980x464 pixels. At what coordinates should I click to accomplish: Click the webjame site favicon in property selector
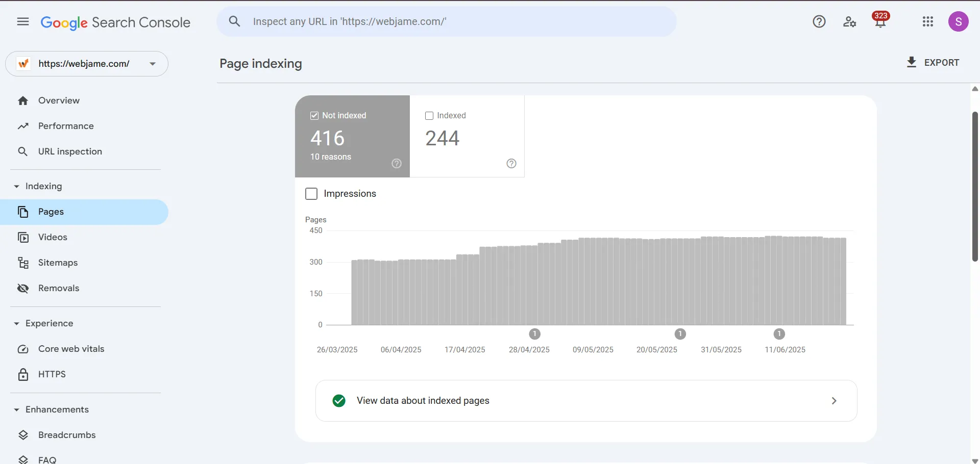[x=23, y=64]
